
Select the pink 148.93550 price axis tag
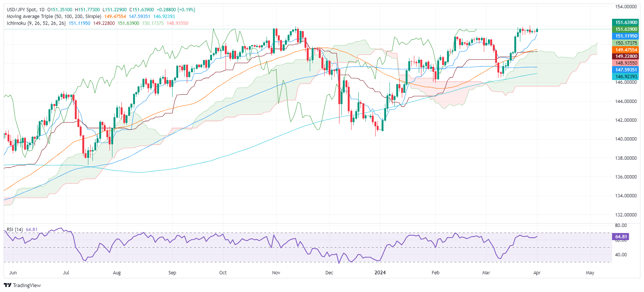(626, 63)
